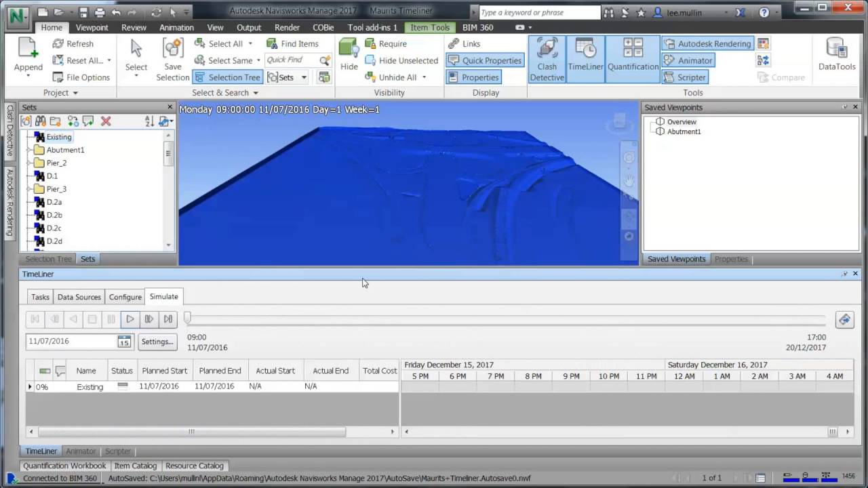Click the Hide button in Visibility
Image resolution: width=868 pixels, height=488 pixels.
pyautogui.click(x=349, y=54)
